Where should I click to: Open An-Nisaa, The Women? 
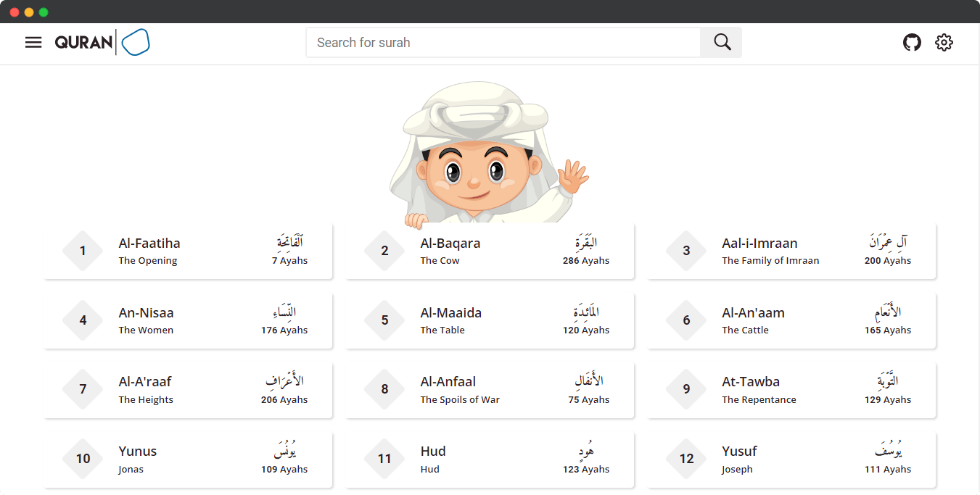coord(188,320)
